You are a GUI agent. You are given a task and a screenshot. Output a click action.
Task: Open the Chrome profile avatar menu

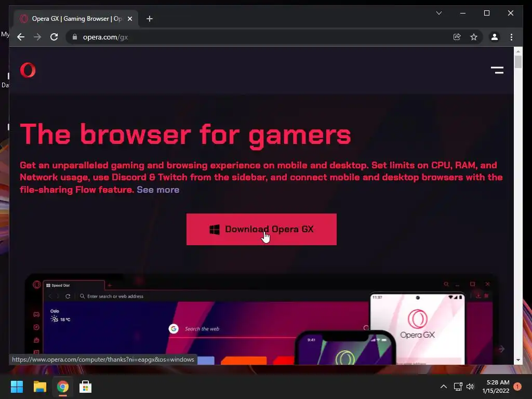(x=495, y=37)
